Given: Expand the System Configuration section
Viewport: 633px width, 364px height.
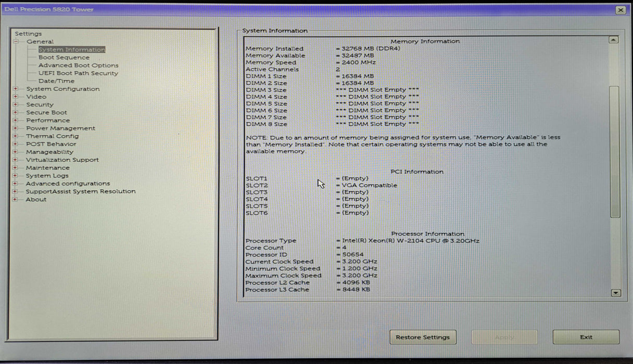Looking at the screenshot, I should (x=16, y=89).
